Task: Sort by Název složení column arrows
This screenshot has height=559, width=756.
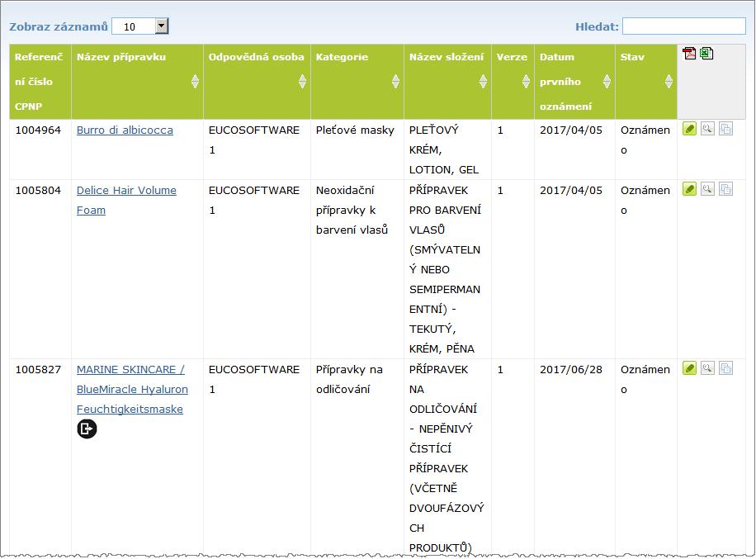Action: pos(483,82)
